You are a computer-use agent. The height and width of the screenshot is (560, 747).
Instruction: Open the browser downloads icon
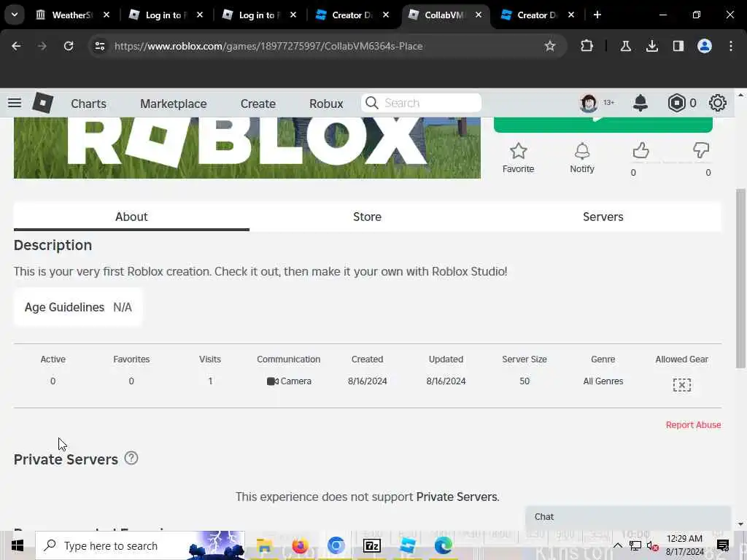point(651,46)
